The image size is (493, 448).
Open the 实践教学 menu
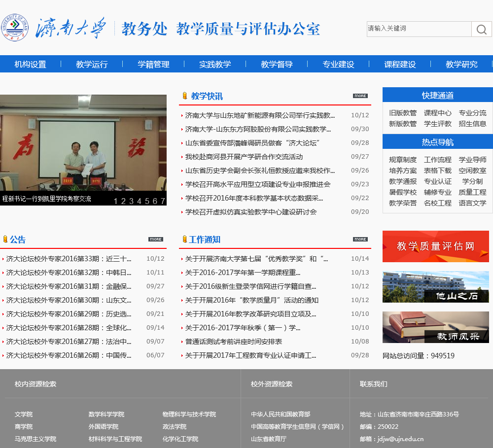tap(215, 64)
